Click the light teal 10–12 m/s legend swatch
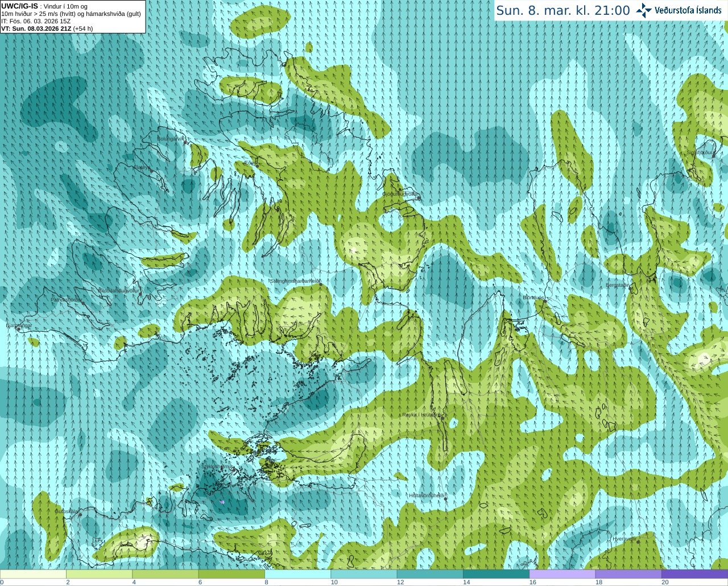Image resolution: width=728 pixels, height=586 pixels. coord(364,574)
